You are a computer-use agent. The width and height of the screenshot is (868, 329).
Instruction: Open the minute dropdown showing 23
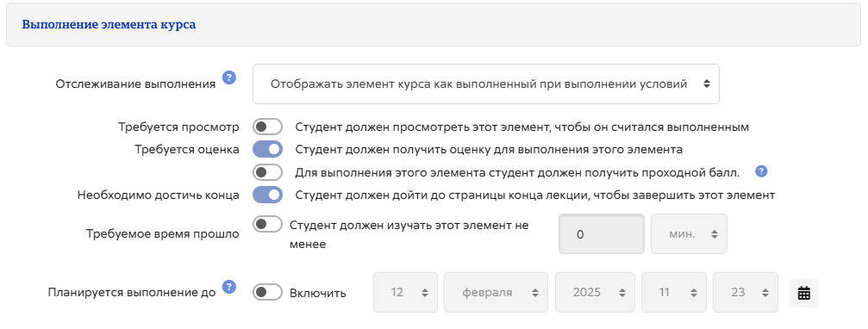pos(746,293)
